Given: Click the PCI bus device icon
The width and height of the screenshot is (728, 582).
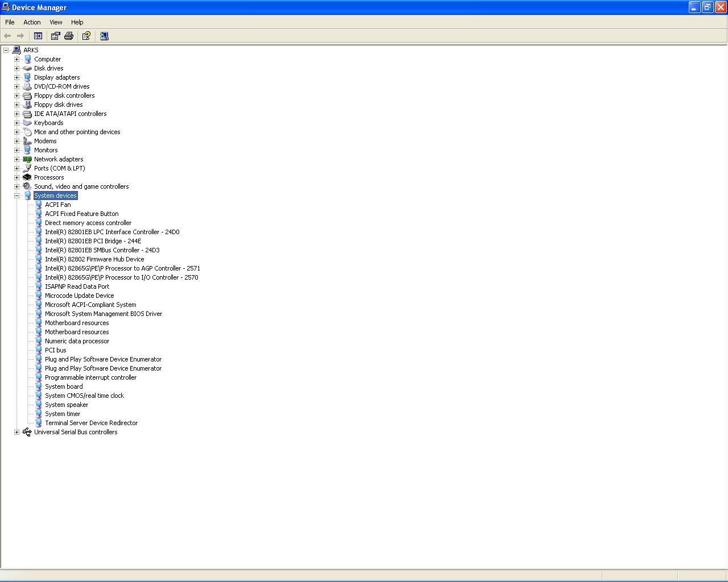Looking at the screenshot, I should pyautogui.click(x=39, y=350).
